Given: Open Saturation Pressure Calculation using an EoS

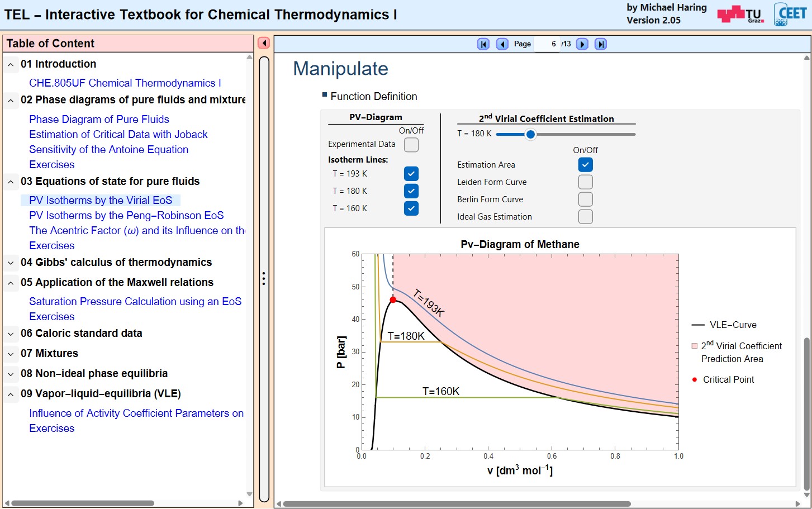Looking at the screenshot, I should pos(135,302).
